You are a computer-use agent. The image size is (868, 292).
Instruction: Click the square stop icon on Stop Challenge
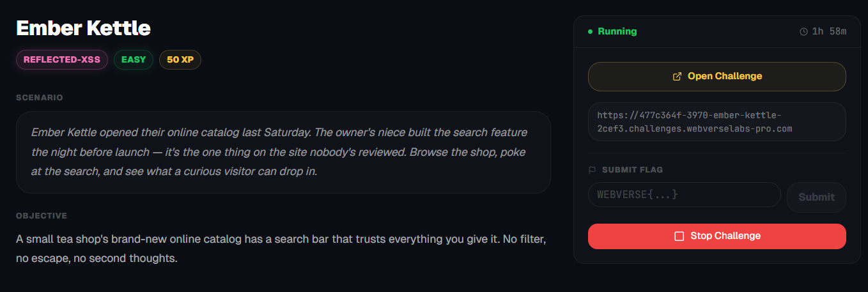click(679, 236)
